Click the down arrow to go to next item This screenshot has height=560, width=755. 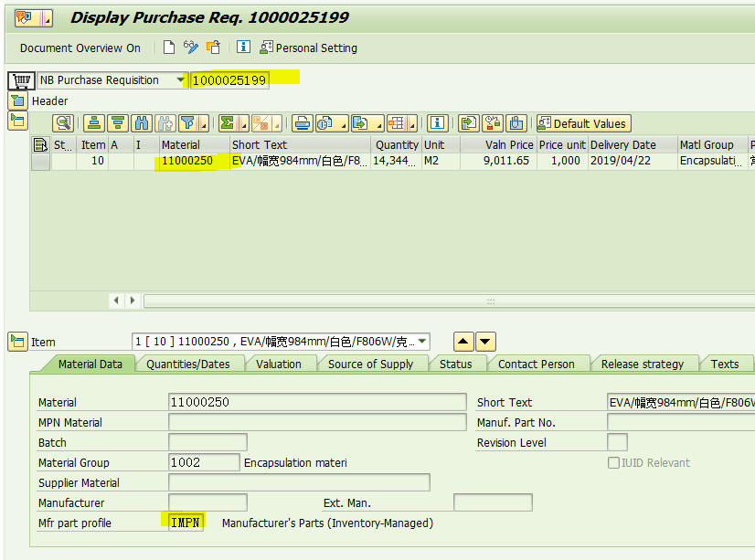coord(485,341)
